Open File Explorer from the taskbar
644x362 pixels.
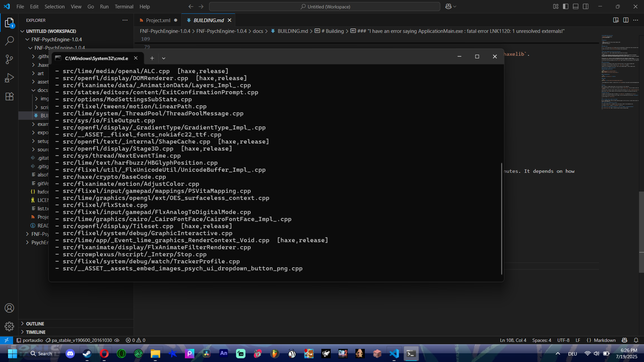[155, 354]
